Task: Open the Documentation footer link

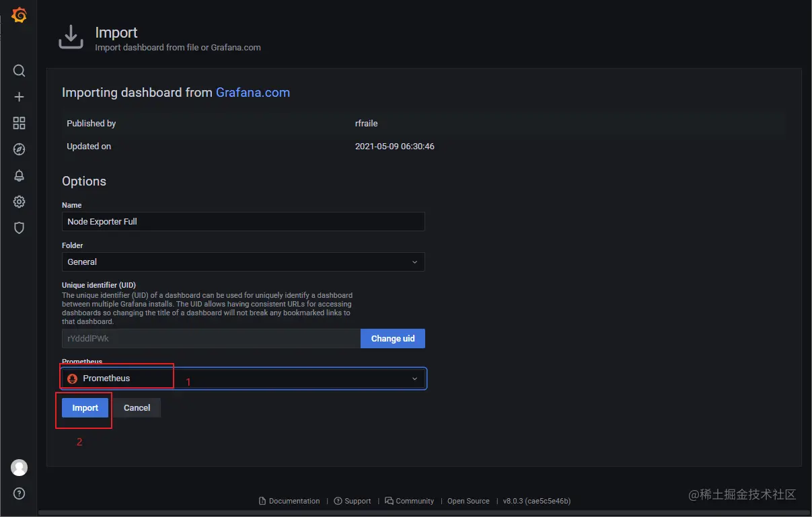Action: [289, 501]
